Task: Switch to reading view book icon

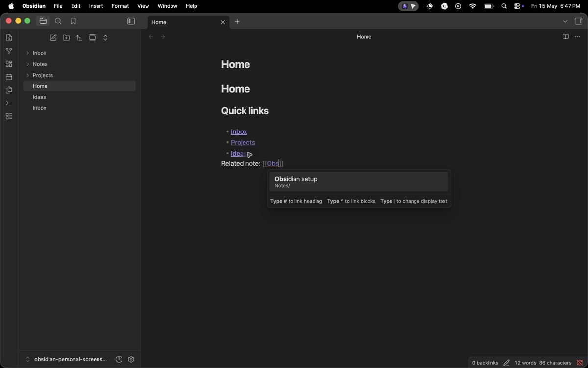Action: [x=565, y=37]
